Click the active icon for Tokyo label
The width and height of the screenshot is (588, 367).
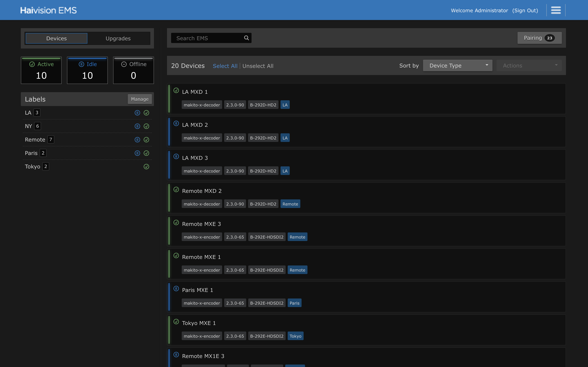[x=146, y=167]
